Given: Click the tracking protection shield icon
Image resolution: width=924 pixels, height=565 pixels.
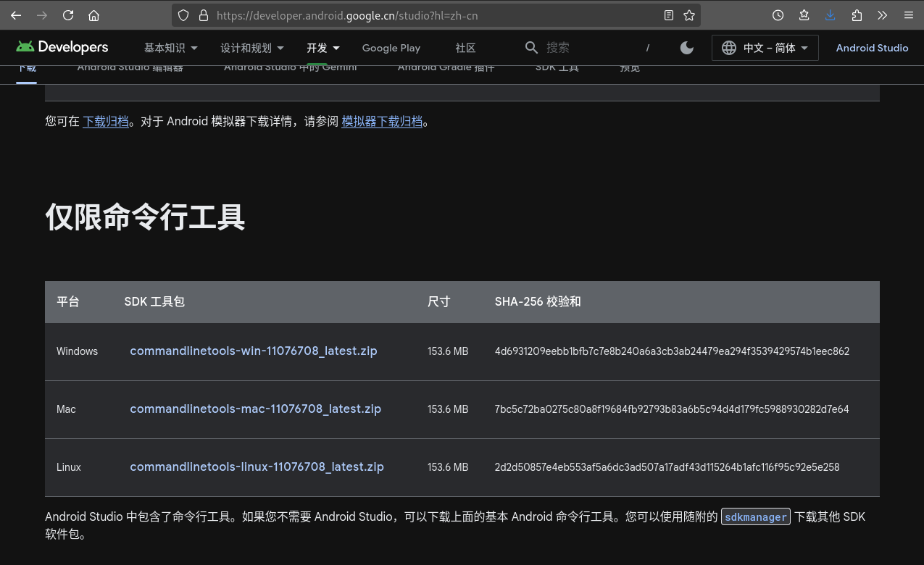Looking at the screenshot, I should [183, 15].
